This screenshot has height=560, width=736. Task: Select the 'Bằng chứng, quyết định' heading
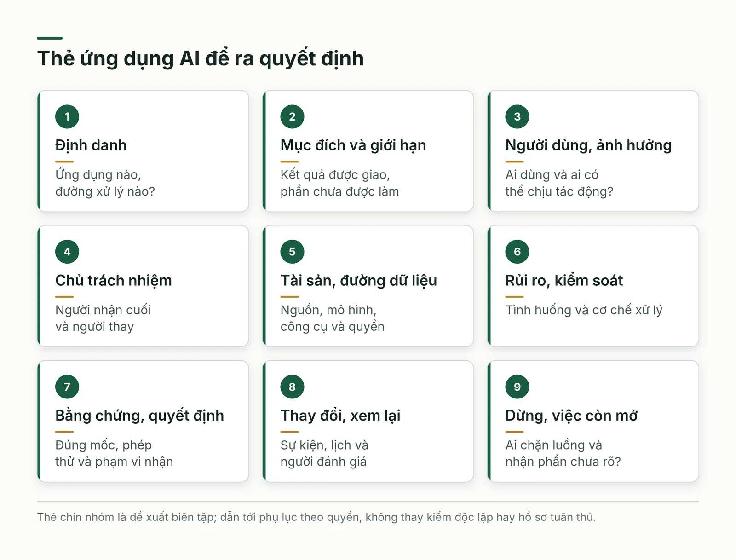click(139, 416)
